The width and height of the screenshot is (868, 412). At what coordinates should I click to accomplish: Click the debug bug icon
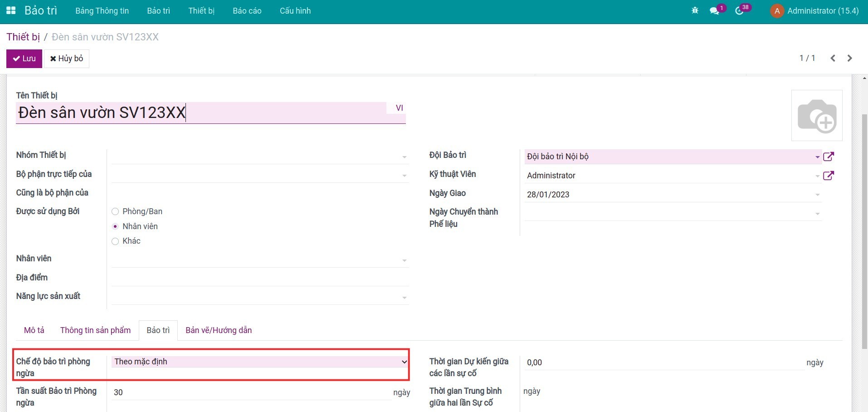[x=695, y=10]
